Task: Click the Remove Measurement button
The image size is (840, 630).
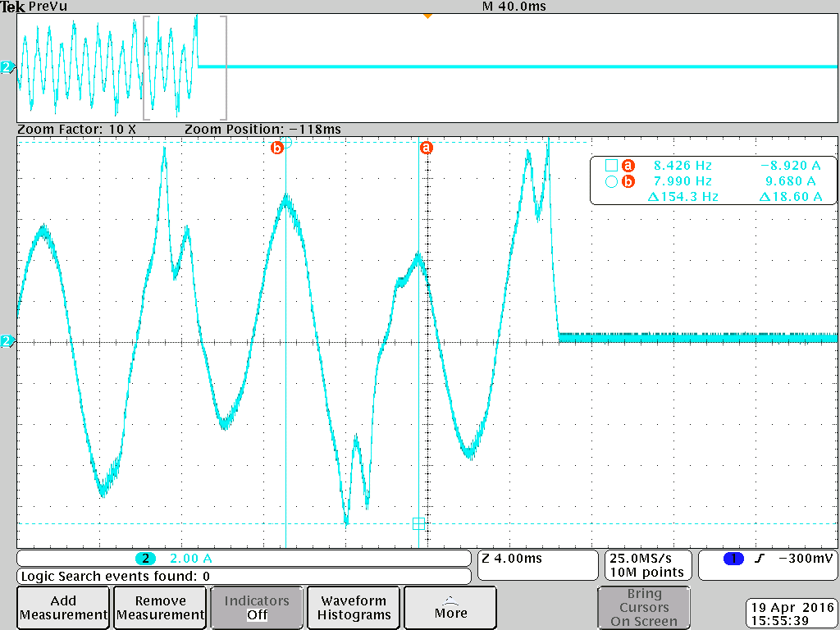Action: click(160, 608)
